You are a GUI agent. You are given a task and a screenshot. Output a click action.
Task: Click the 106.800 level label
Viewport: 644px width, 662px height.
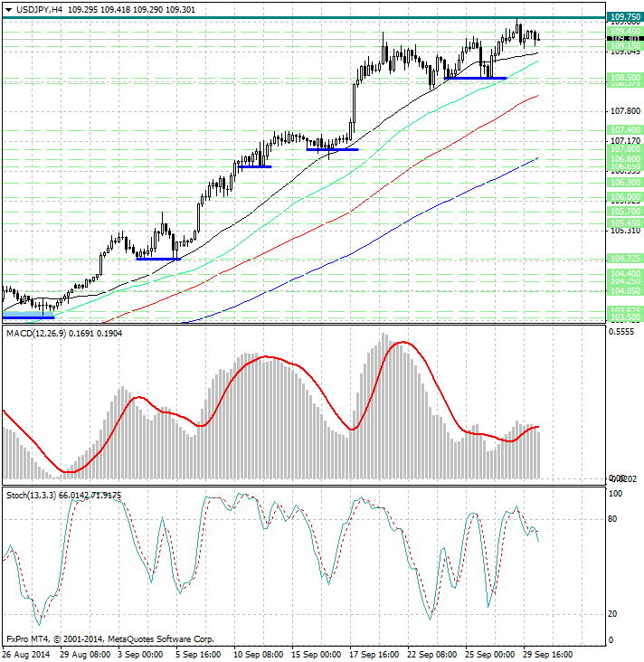tap(625, 159)
